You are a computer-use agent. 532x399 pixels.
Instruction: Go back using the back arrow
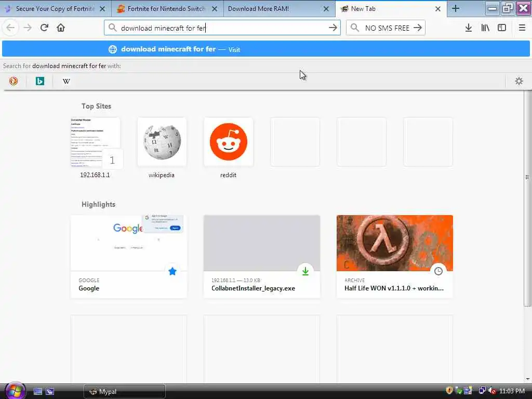10,28
